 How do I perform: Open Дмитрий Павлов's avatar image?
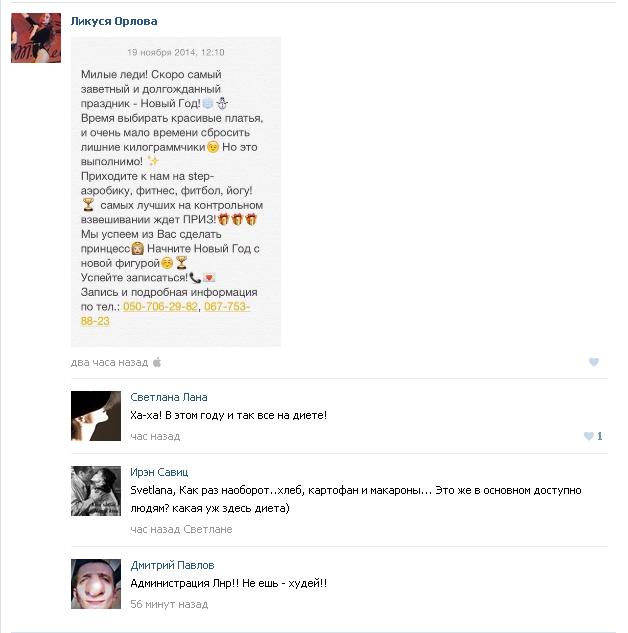click(96, 584)
